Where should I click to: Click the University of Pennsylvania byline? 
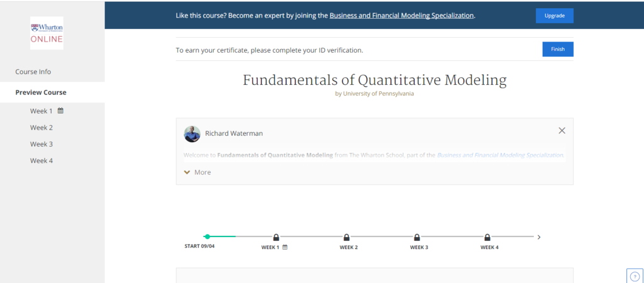(375, 94)
